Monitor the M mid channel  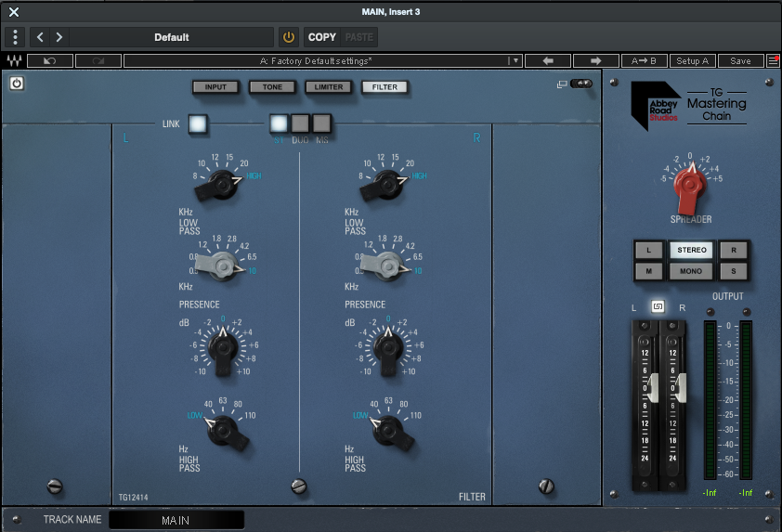point(648,271)
